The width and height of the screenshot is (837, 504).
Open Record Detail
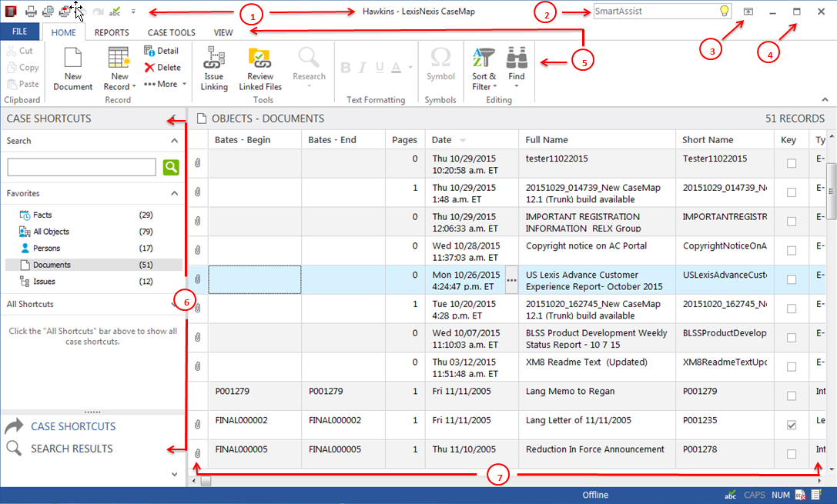point(161,51)
